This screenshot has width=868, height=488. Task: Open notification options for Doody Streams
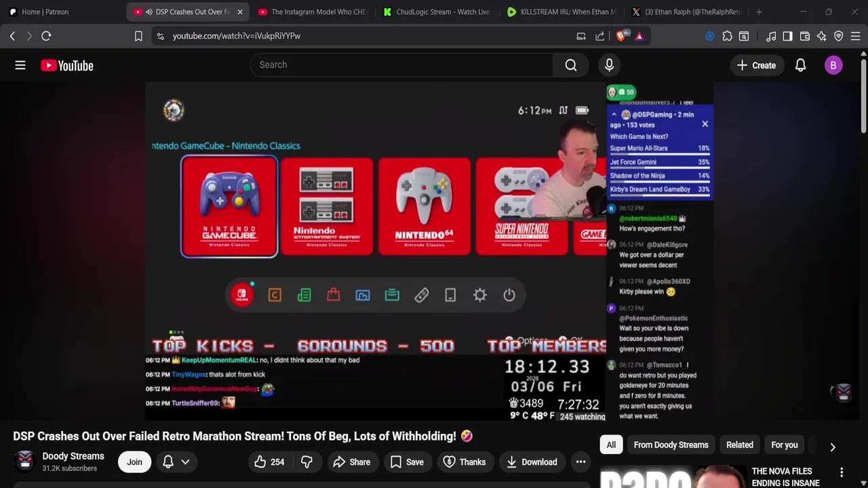[176, 462]
